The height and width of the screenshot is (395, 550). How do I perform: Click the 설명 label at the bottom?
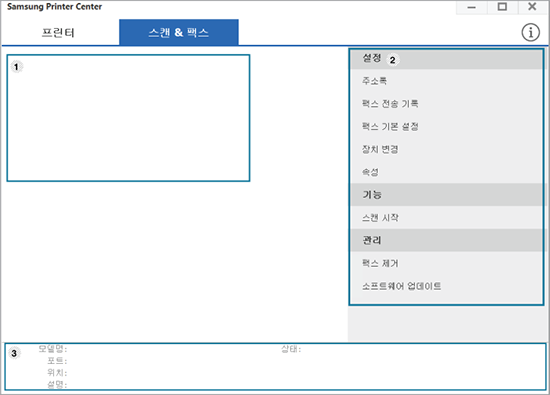click(x=57, y=384)
